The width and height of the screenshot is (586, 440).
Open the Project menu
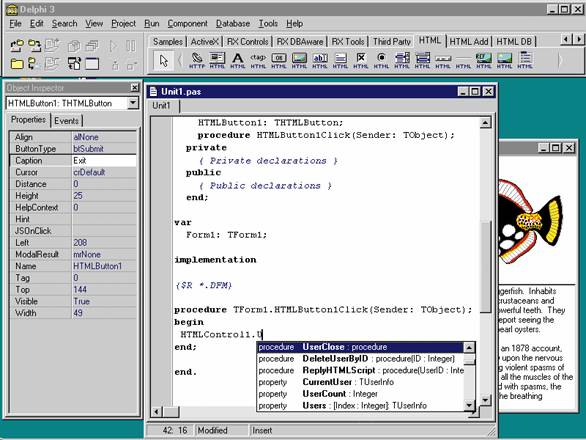(123, 24)
